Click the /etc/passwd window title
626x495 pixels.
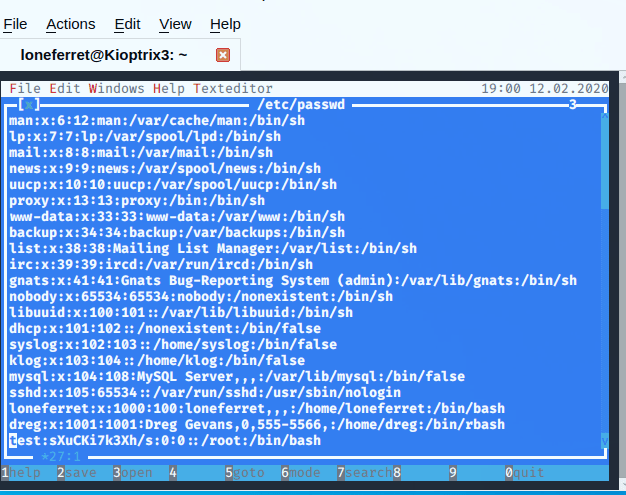click(301, 105)
